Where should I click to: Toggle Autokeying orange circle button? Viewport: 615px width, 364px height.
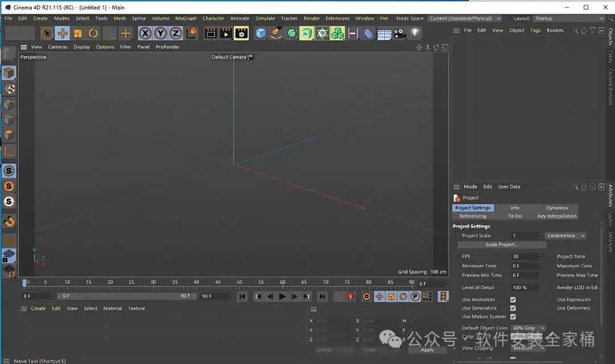pos(366,297)
